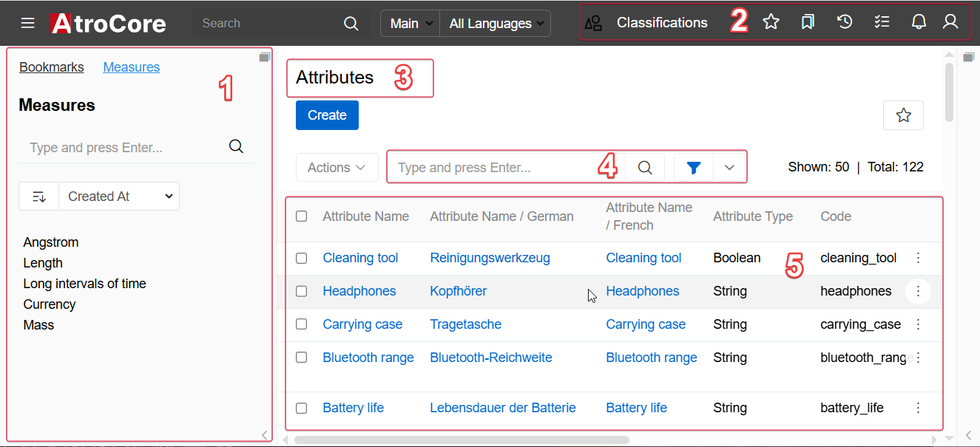
Task: Click the global search magnifier icon
Action: (351, 24)
